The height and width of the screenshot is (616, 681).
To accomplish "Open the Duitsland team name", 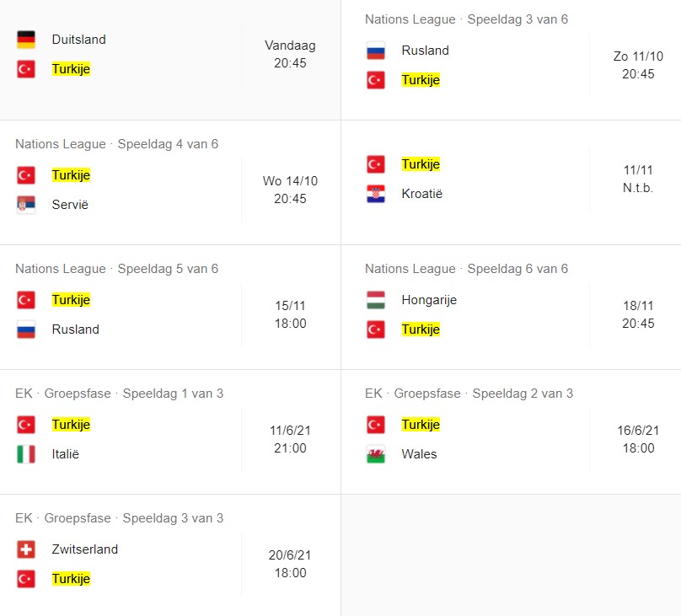I will [78, 40].
